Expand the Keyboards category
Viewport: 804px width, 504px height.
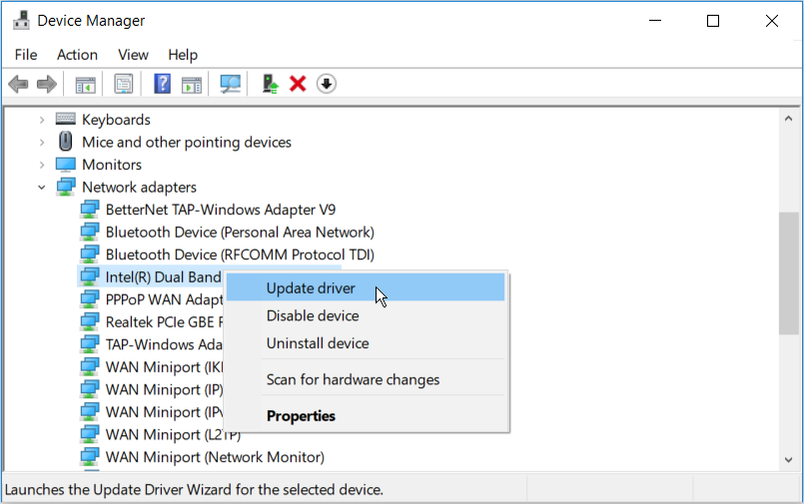[42, 120]
